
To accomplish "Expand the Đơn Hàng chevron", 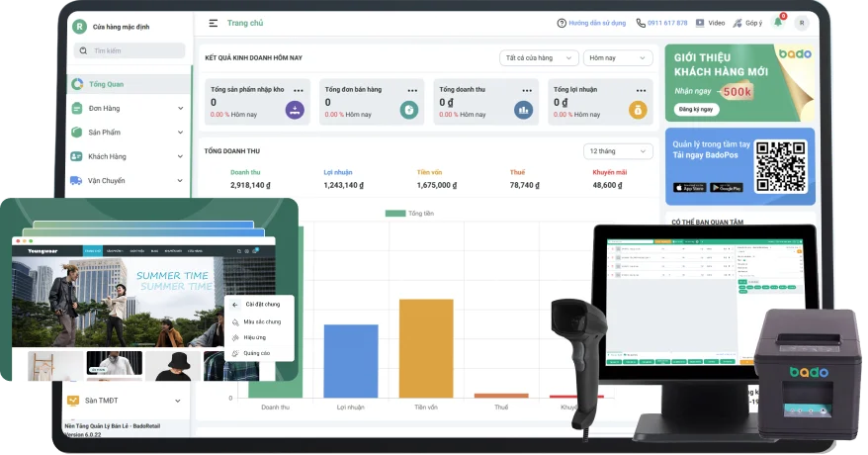I will (181, 109).
